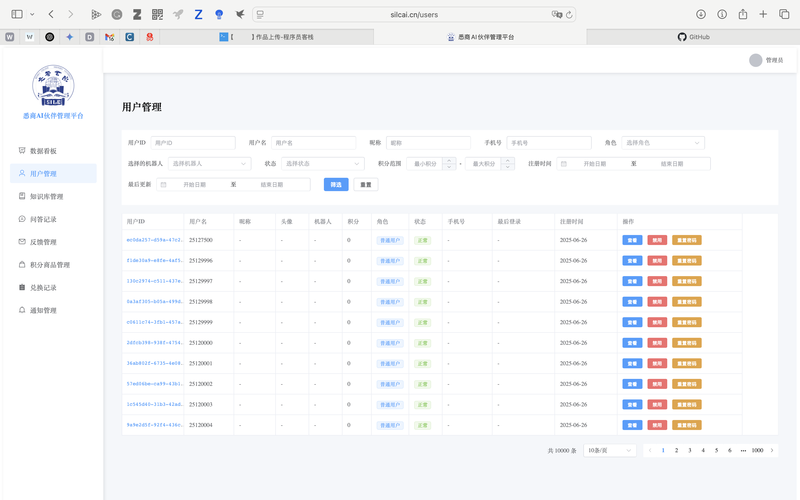Go to page 3 in pagination
Image resolution: width=800 pixels, height=500 pixels.
click(690, 451)
